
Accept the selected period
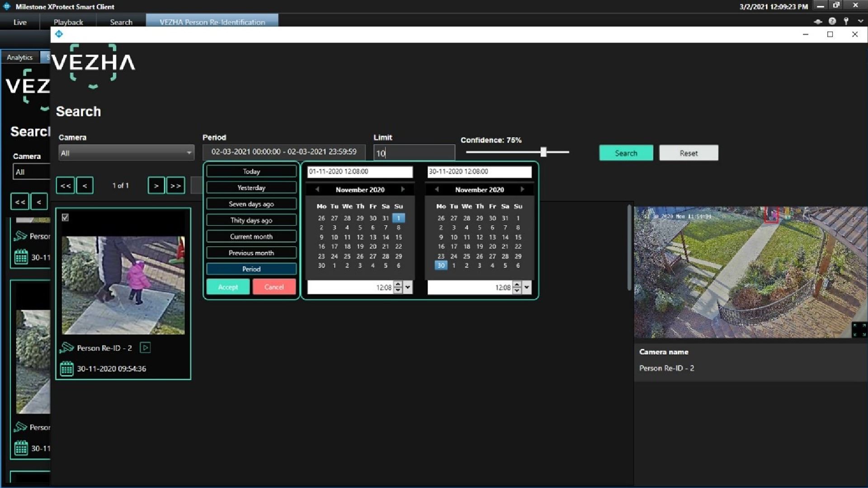pyautogui.click(x=228, y=287)
